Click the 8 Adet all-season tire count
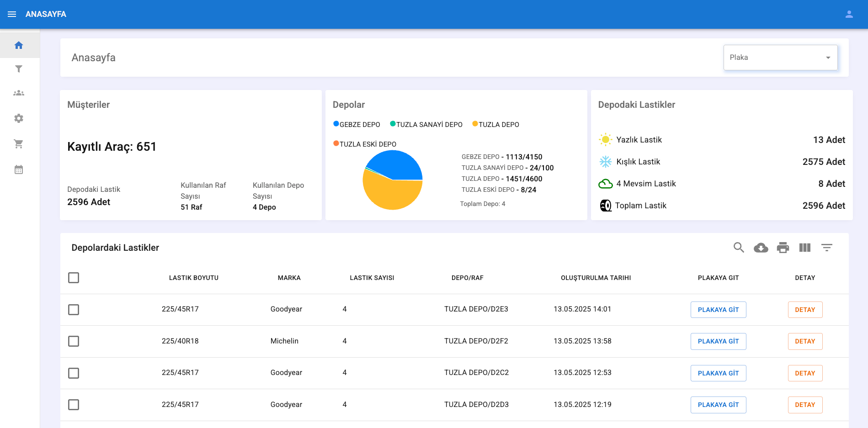This screenshot has width=868, height=428. pos(831,184)
